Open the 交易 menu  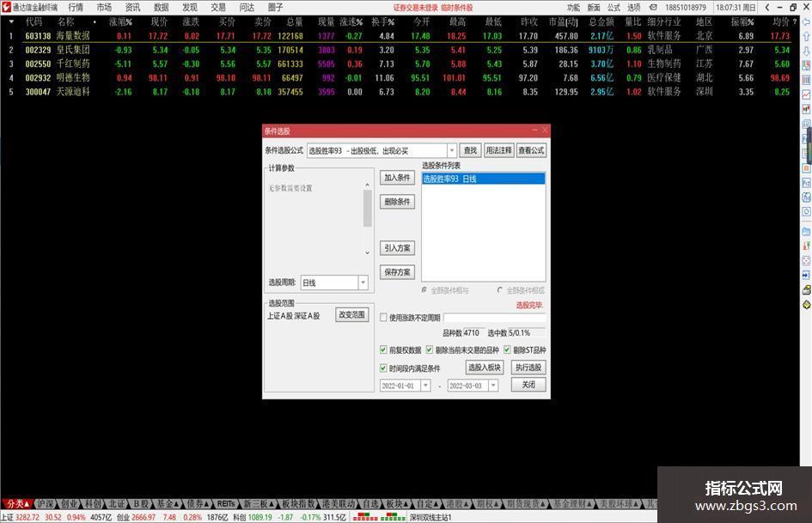tap(218, 7)
